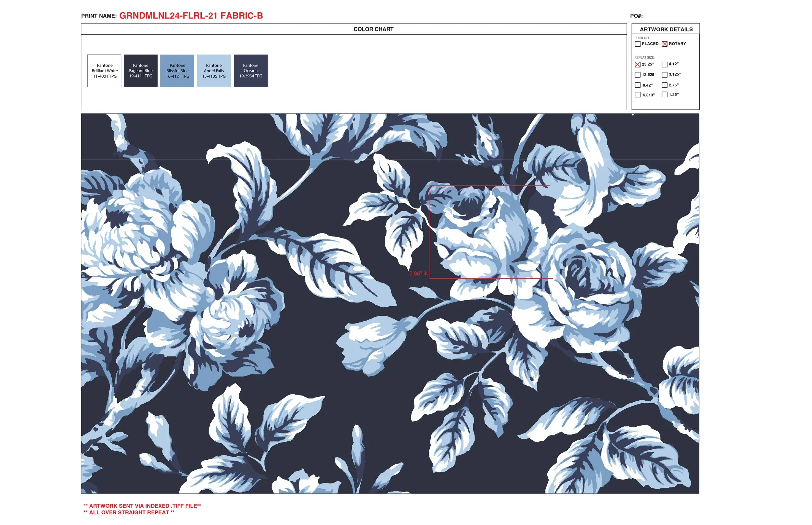The width and height of the screenshot is (812, 525).
Task: Check the PLACED printing checkbox
Action: [638, 44]
